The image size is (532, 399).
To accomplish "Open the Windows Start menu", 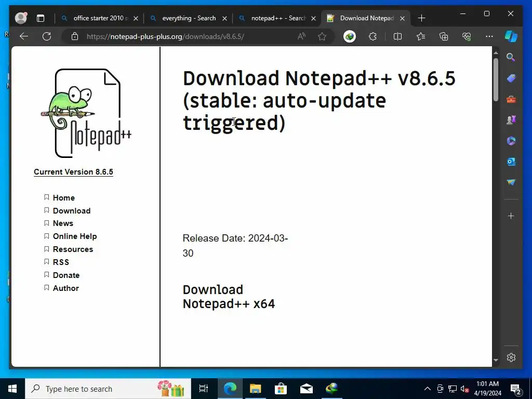I will [12, 389].
